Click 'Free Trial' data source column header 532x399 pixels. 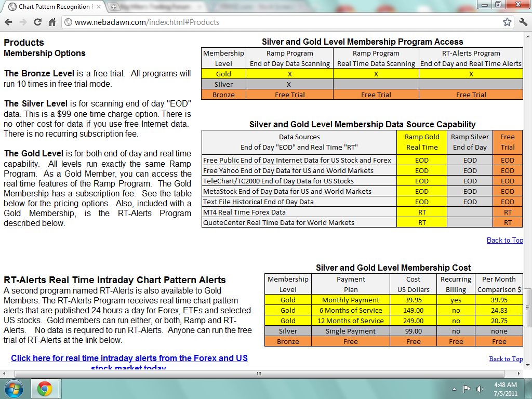click(508, 142)
